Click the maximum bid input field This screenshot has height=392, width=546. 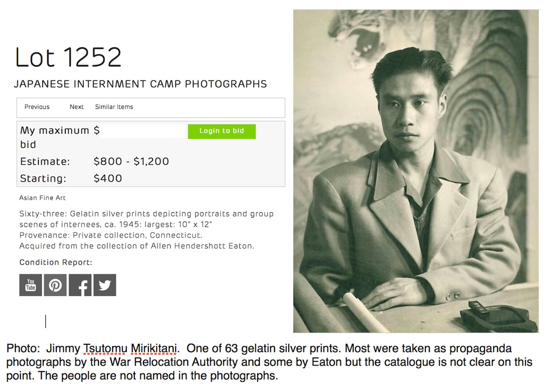(x=143, y=131)
